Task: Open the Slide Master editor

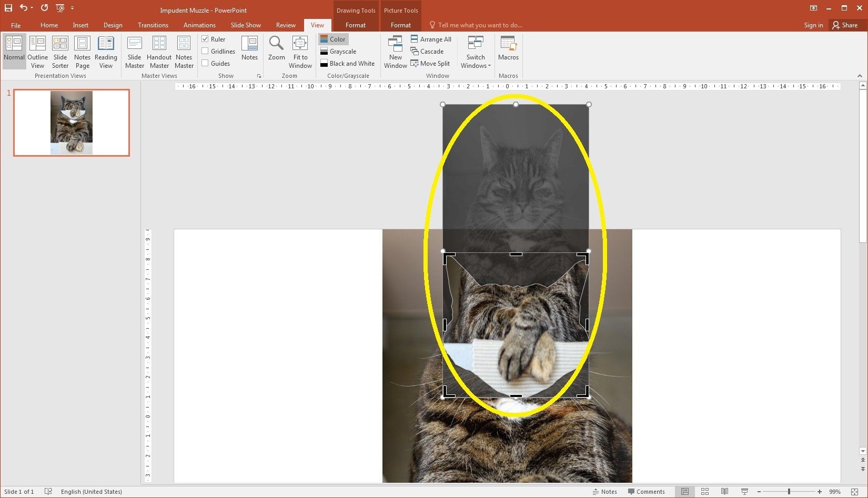Action: click(135, 51)
